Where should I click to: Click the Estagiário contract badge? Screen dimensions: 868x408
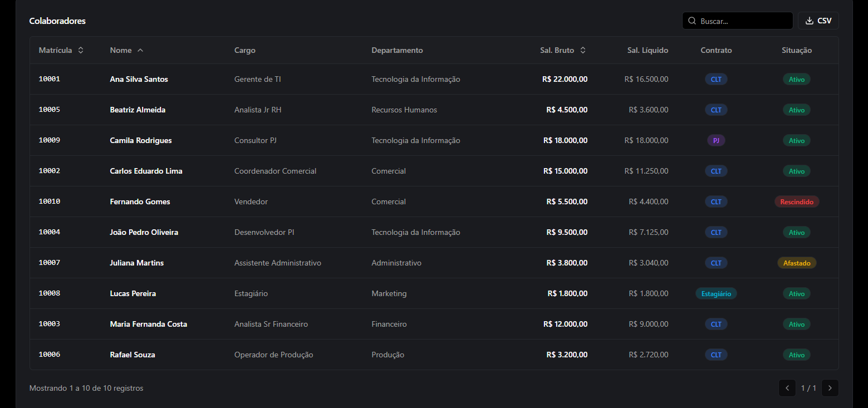[x=716, y=293]
